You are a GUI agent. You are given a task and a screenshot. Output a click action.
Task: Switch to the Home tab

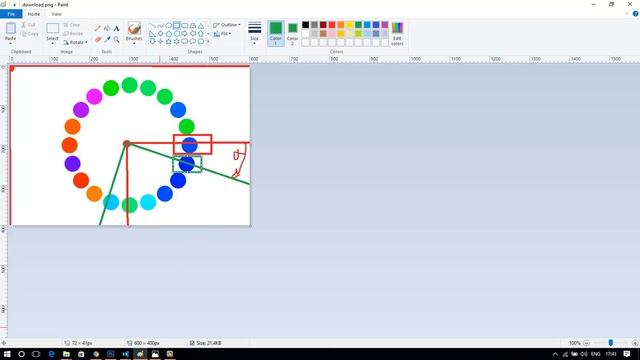[x=34, y=14]
